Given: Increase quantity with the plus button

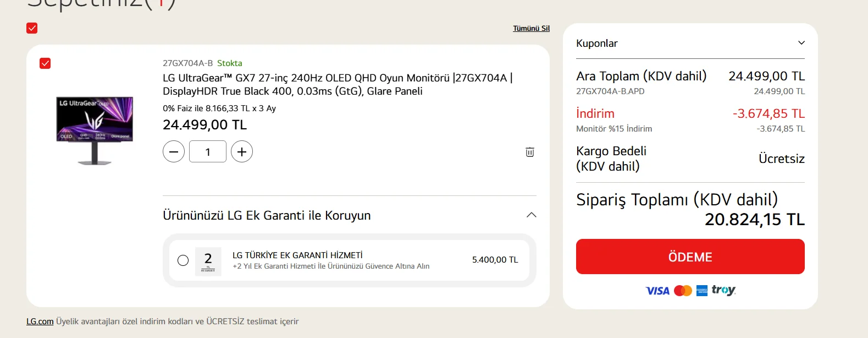Looking at the screenshot, I should click(x=242, y=151).
